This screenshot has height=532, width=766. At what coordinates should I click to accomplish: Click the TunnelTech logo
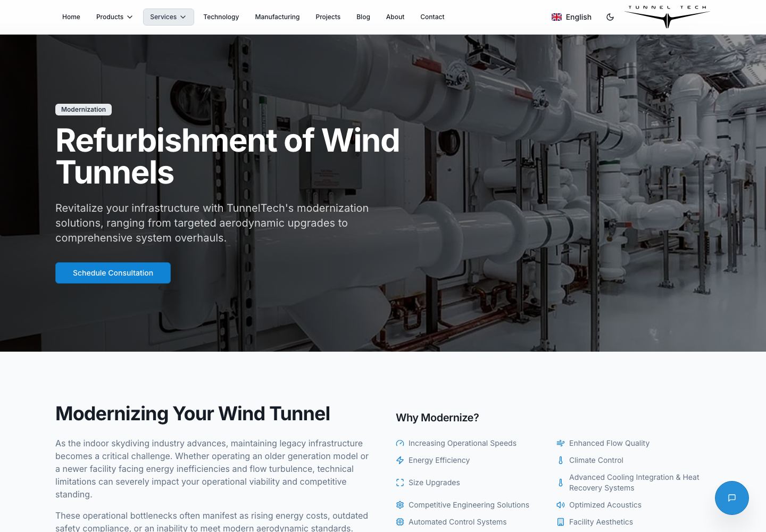click(667, 16)
